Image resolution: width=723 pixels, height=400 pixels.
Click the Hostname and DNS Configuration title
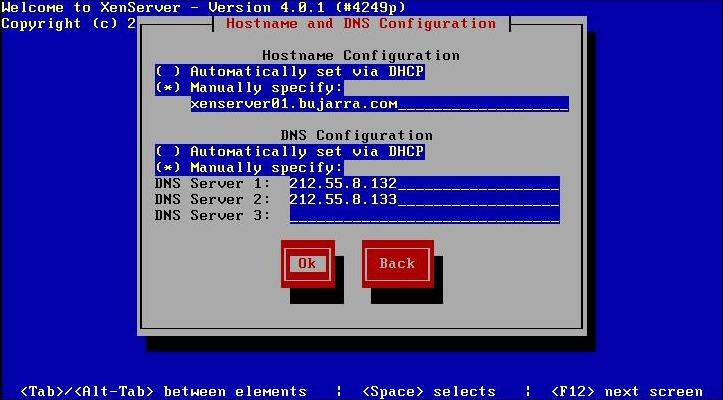pyautogui.click(x=361, y=24)
